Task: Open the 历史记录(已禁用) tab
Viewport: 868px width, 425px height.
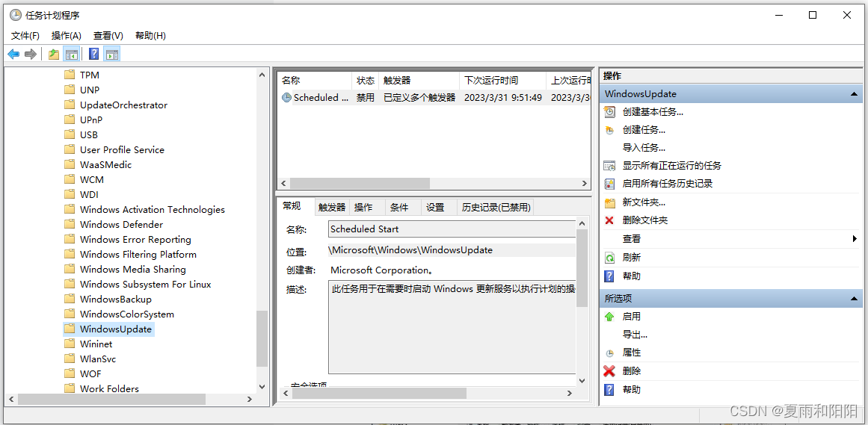Action: click(x=496, y=208)
